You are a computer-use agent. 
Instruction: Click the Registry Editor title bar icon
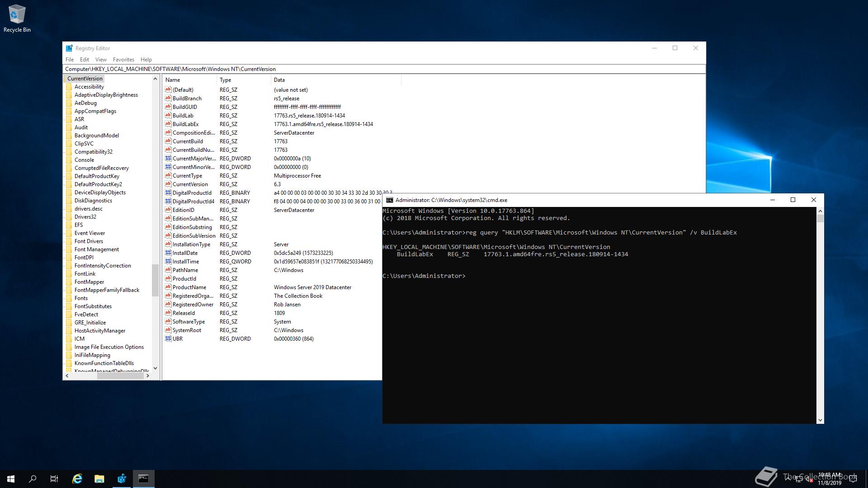[69, 48]
